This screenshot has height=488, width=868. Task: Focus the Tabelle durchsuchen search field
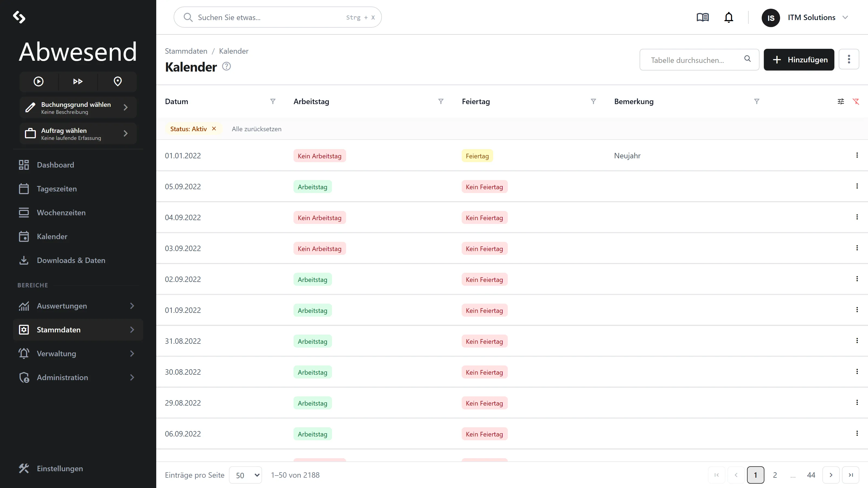pos(699,60)
